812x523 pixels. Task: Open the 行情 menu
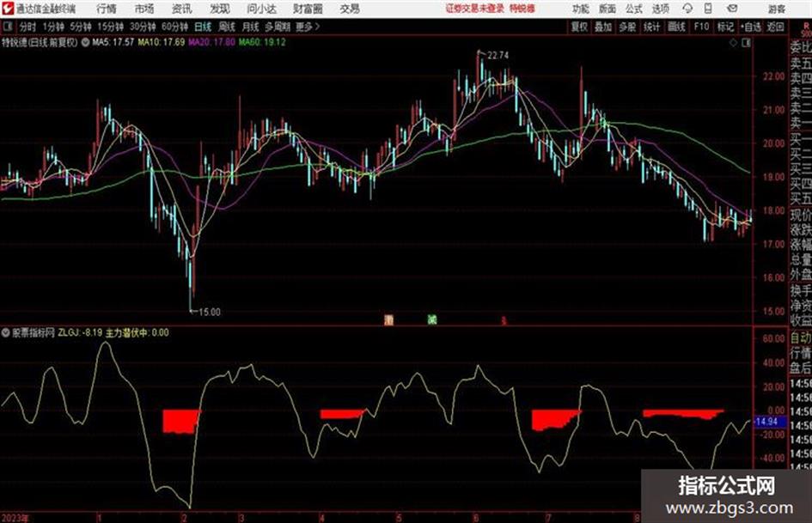(107, 9)
